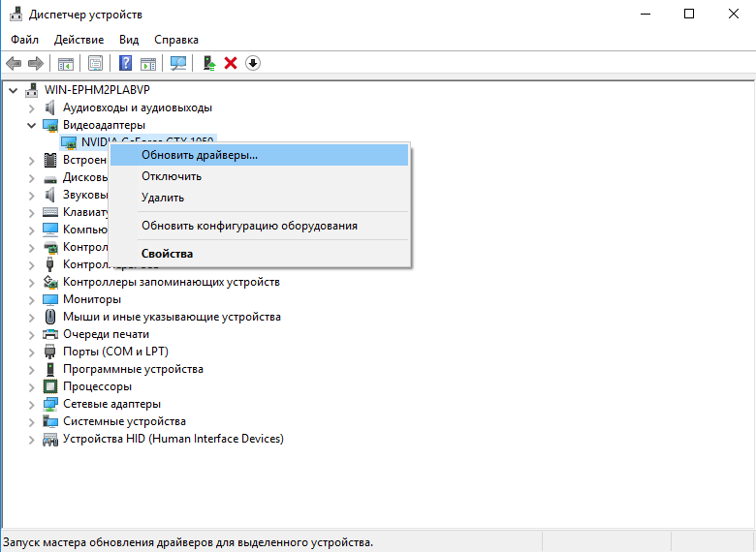Click the WIN-EPHM2PLABVP computer icon
Image resolution: width=756 pixels, height=552 pixels.
click(32, 90)
